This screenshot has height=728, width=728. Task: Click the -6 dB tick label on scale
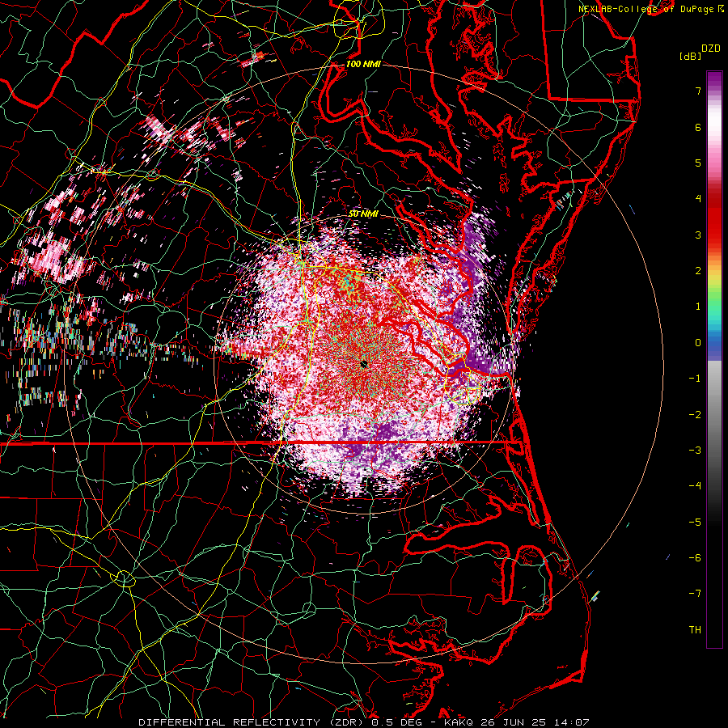tap(695, 557)
